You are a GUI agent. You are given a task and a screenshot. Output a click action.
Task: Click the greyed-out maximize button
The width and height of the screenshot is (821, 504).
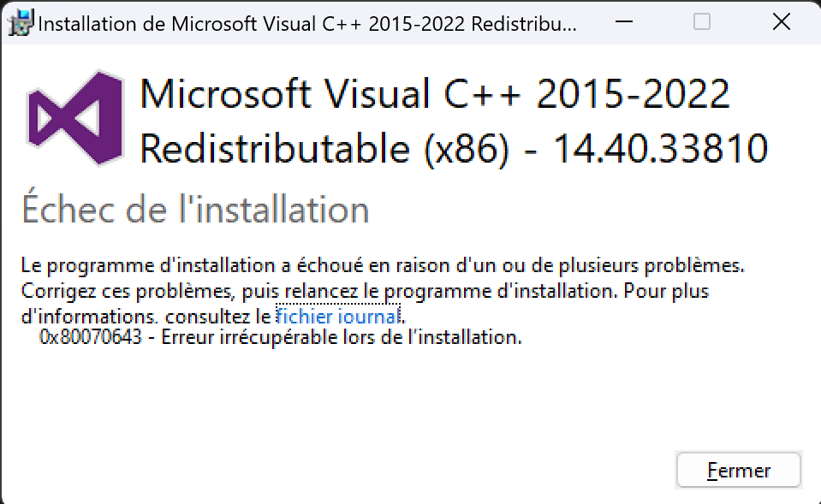pyautogui.click(x=702, y=22)
